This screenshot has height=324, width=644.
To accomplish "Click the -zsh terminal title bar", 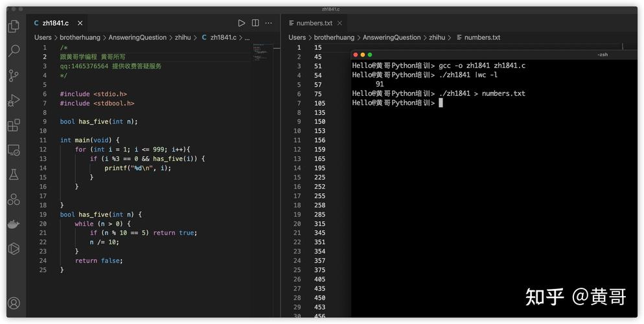I will point(603,54).
